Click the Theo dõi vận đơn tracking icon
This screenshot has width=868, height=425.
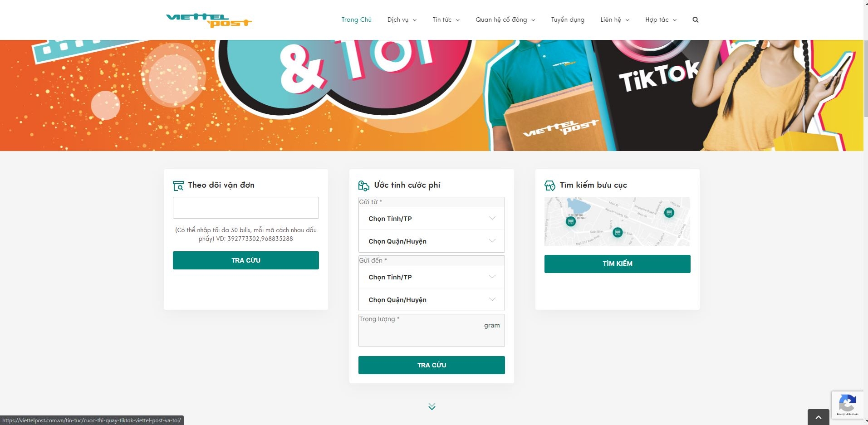(178, 186)
